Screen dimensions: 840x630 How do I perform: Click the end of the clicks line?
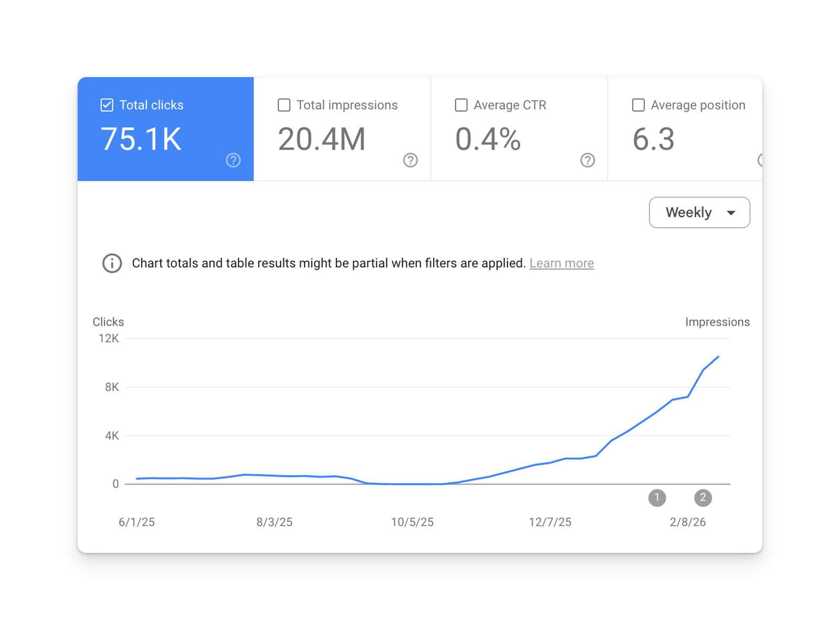(718, 357)
